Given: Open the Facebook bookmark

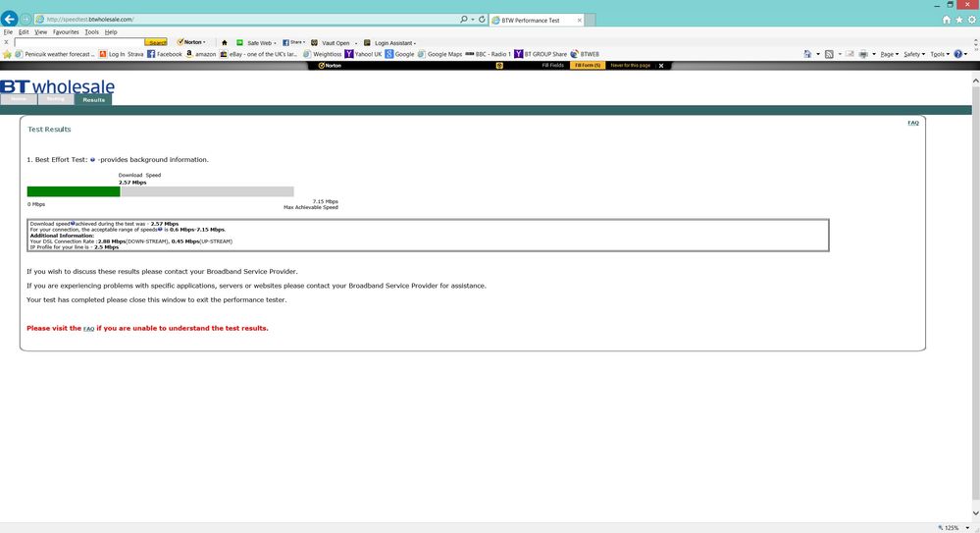Looking at the screenshot, I should tap(165, 54).
